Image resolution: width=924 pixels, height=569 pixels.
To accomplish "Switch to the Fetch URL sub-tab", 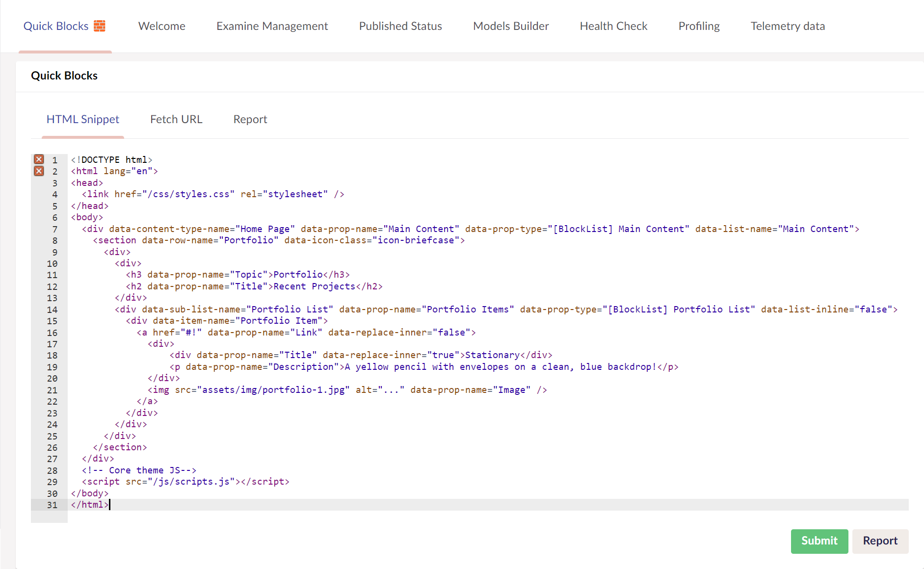I will pos(176,119).
